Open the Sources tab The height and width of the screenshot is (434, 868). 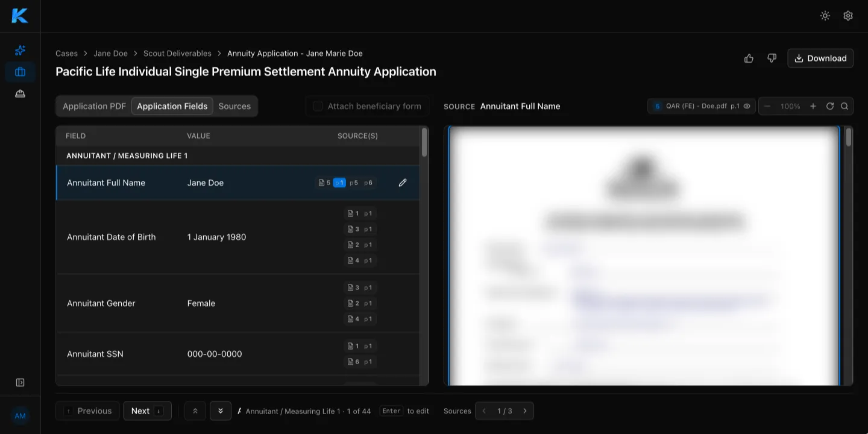(x=234, y=106)
